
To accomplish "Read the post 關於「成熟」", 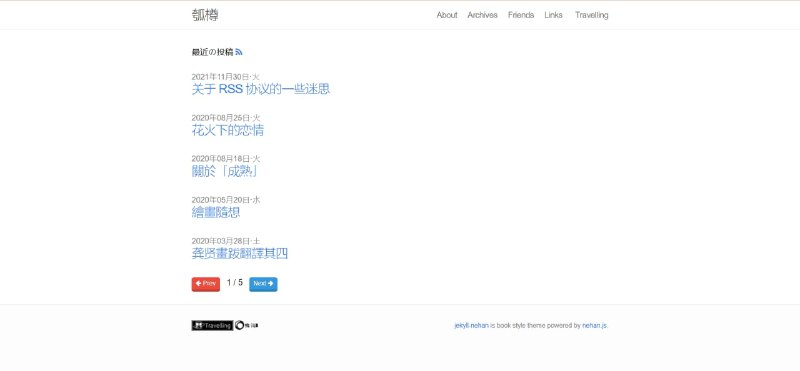I will [224, 171].
